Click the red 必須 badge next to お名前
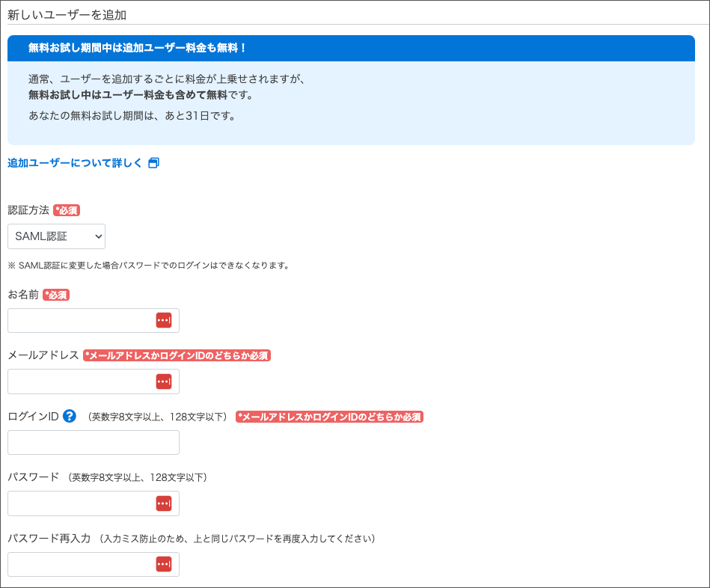Image resolution: width=710 pixels, height=588 pixels. (56, 295)
